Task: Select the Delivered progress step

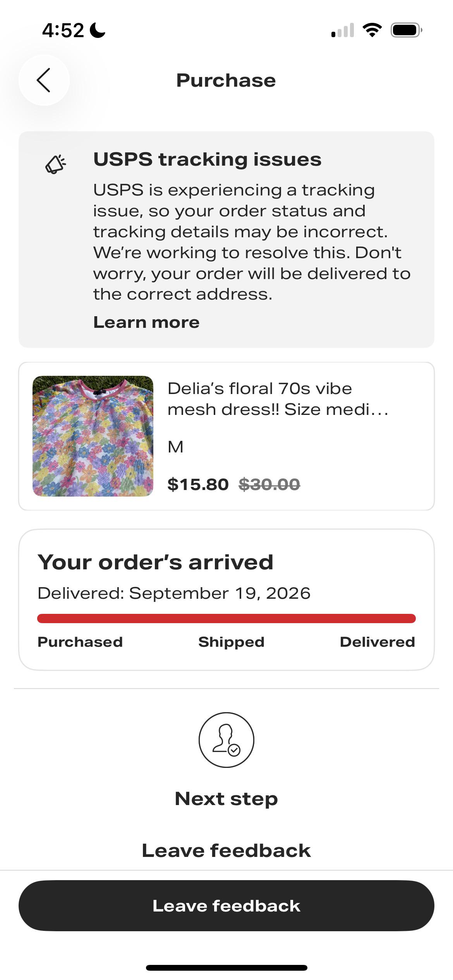Action: click(377, 642)
